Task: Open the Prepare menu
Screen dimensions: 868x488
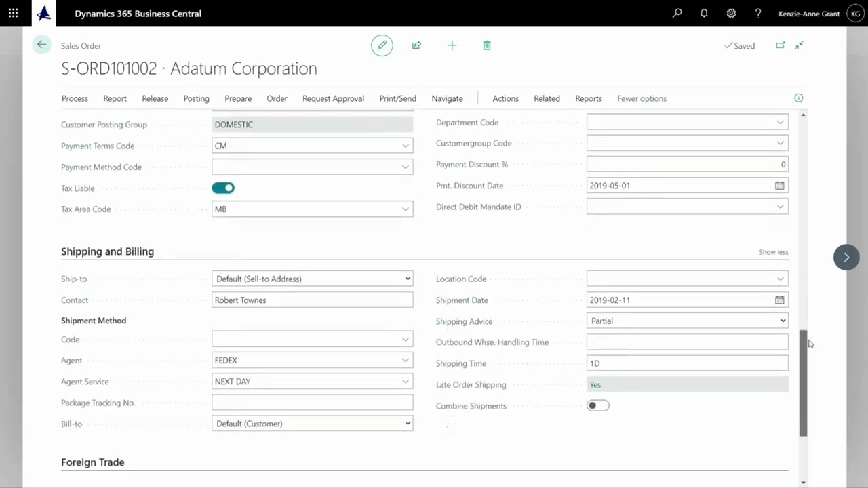Action: (x=238, y=98)
